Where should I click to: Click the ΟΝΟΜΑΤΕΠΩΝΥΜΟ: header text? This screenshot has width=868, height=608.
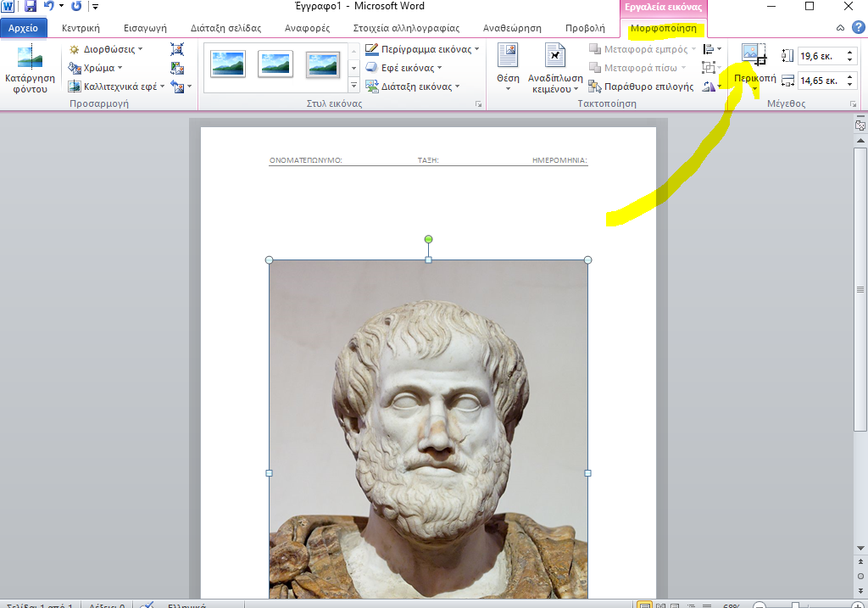[305, 160]
